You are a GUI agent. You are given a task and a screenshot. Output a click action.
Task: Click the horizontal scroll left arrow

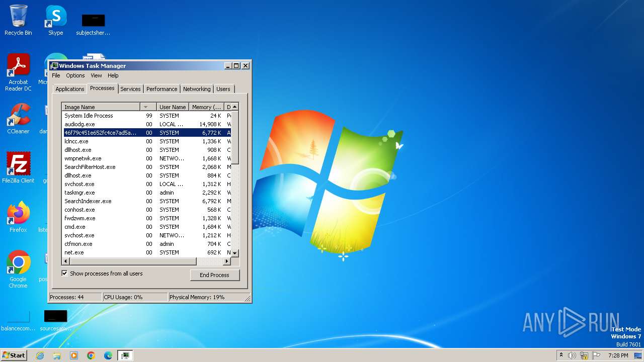(65, 261)
